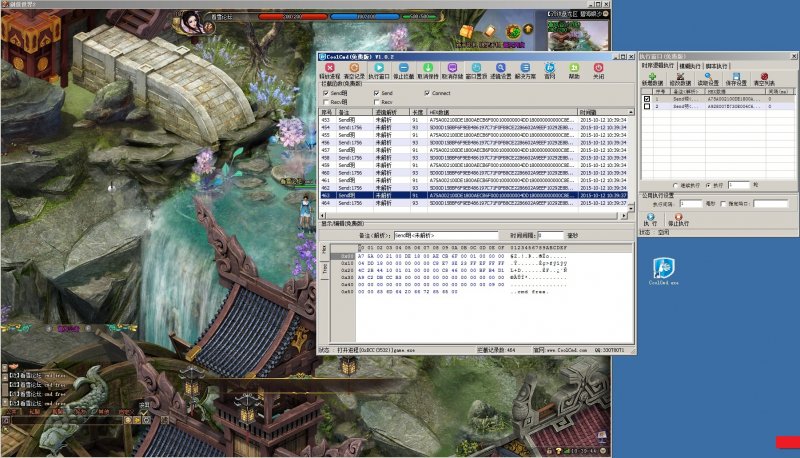Click the 清空记录 clear records toolbar icon
Image resolution: width=800 pixels, height=458 pixels.
pos(354,68)
